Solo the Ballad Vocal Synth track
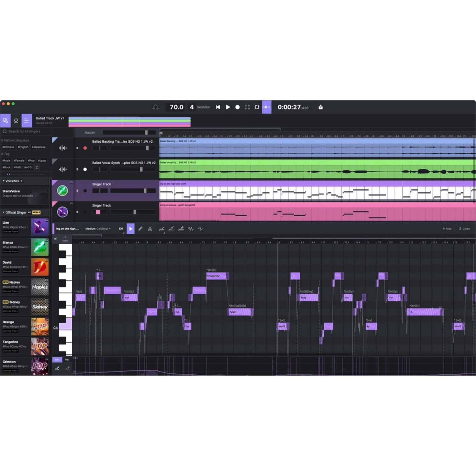Image resolution: width=476 pixels, height=476 pixels. pyautogui.click(x=77, y=169)
